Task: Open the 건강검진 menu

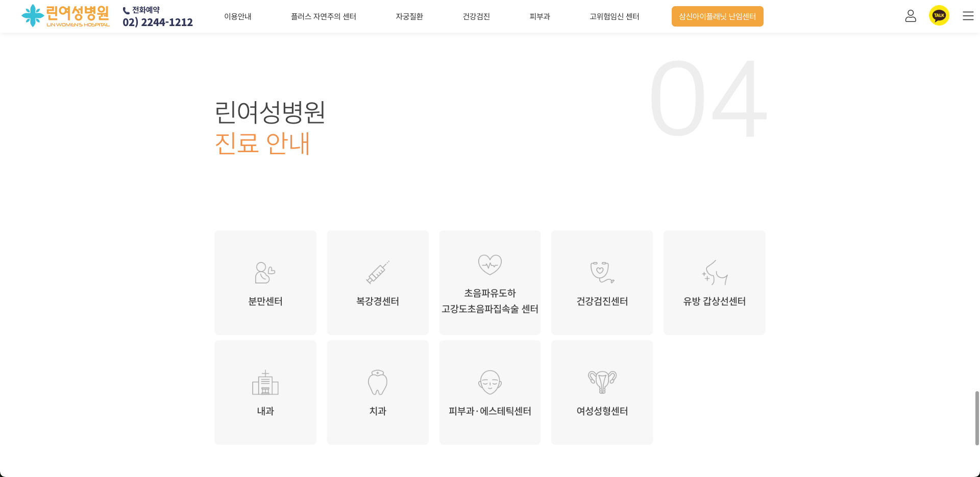Action: [x=476, y=16]
